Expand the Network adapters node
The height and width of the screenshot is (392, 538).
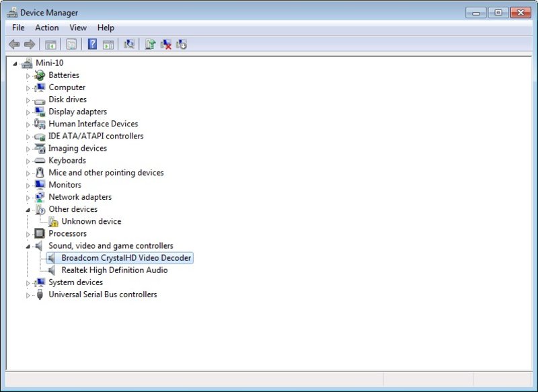(x=28, y=198)
